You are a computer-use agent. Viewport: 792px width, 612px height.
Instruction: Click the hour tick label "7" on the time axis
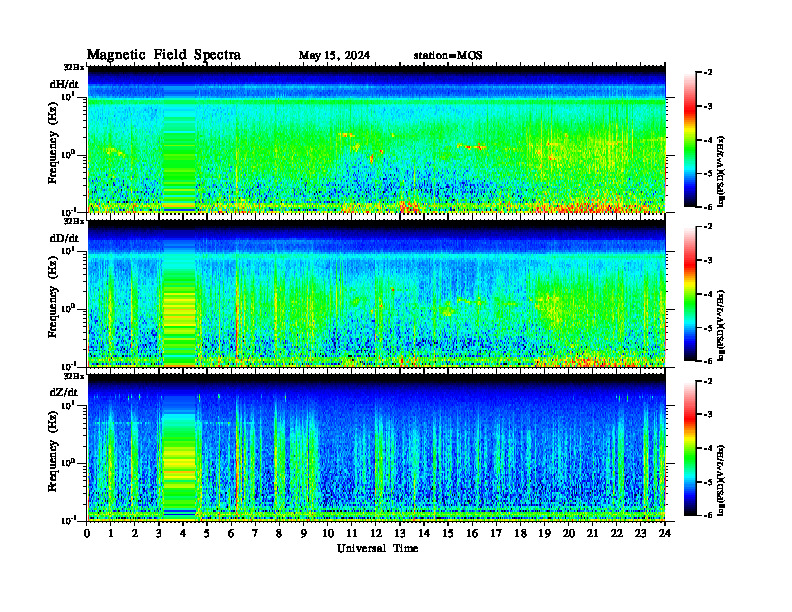click(255, 533)
